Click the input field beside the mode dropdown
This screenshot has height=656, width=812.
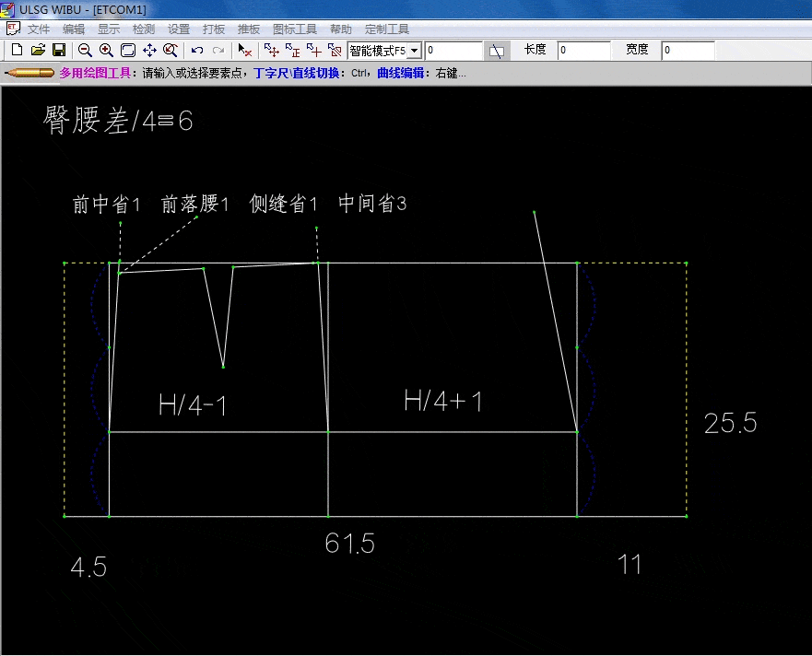(453, 51)
